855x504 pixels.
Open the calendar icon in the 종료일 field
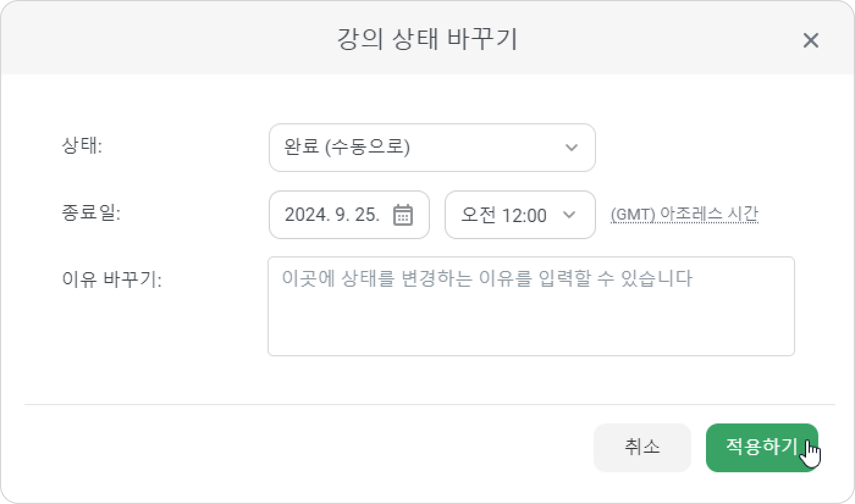pos(402,215)
